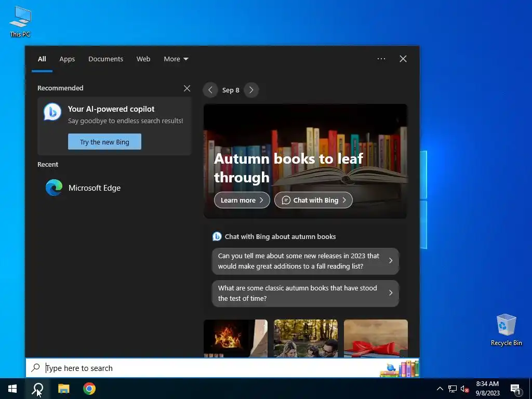The width and height of the screenshot is (532, 399).
Task: Click Chat with Bing about autumn books heading
Action: point(280,236)
